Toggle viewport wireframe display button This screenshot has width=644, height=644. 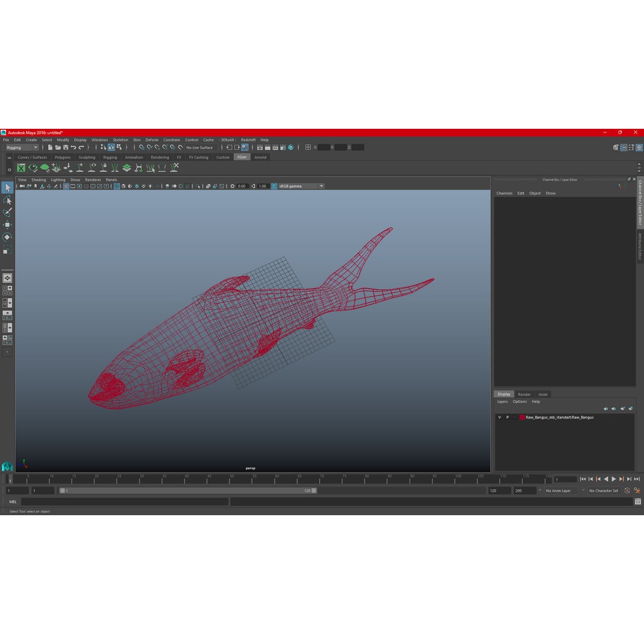click(x=117, y=187)
